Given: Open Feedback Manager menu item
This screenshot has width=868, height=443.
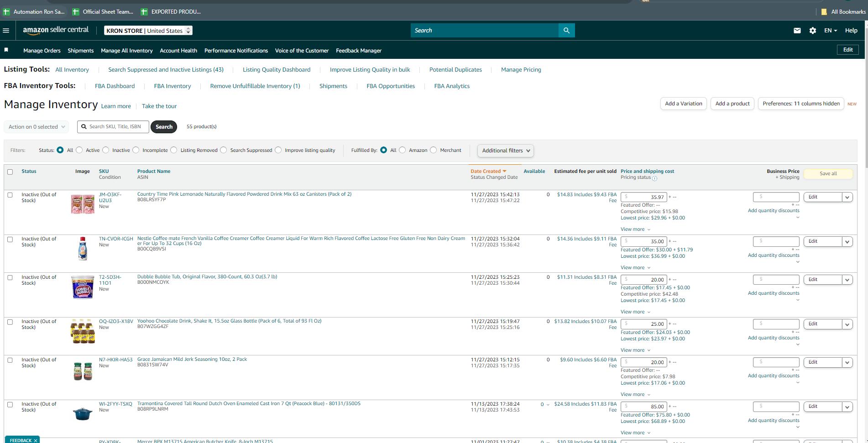Looking at the screenshot, I should 359,51.
